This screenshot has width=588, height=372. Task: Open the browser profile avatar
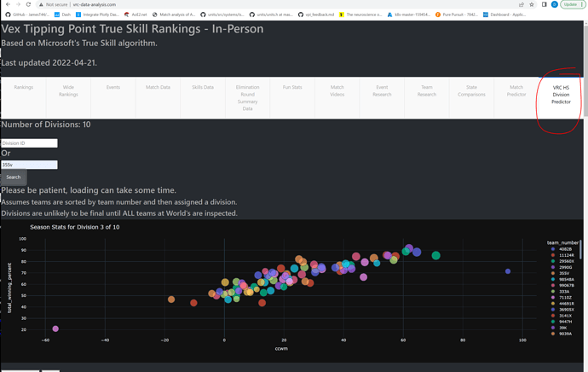pos(554,4)
